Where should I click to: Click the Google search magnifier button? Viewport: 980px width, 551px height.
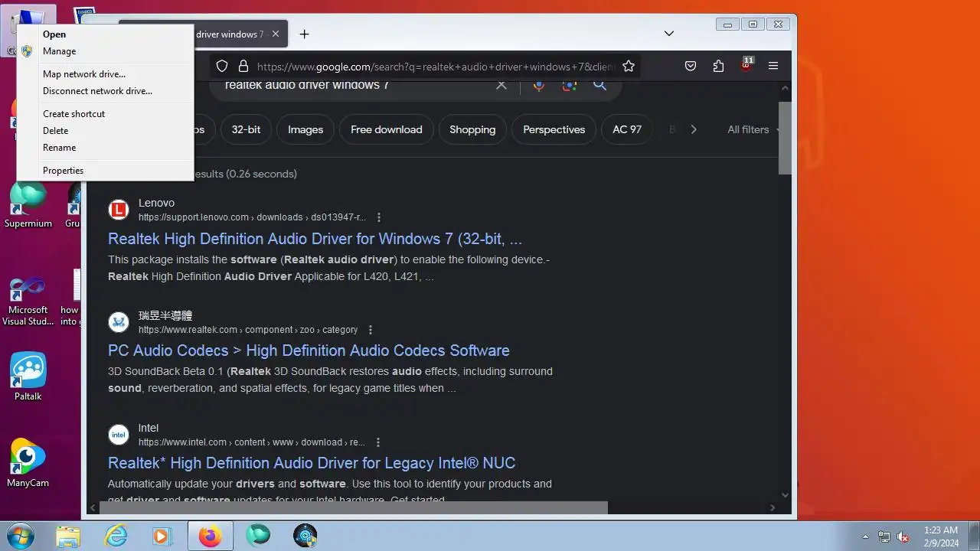[600, 85]
